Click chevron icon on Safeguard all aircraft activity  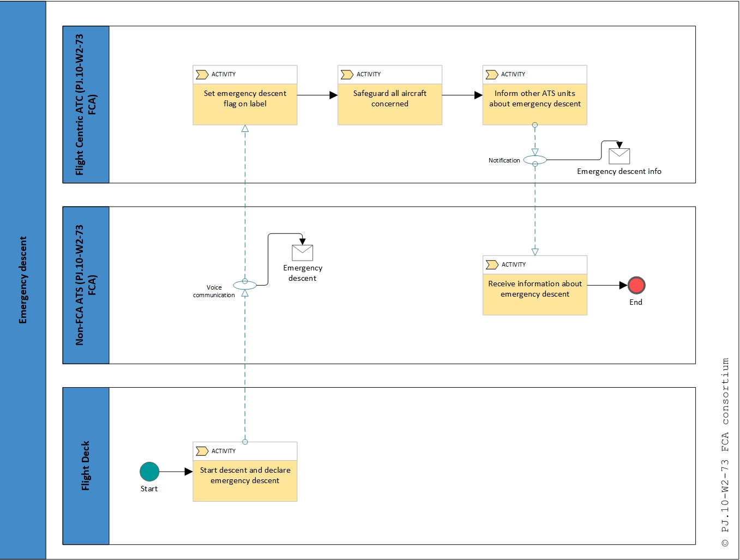pos(347,75)
